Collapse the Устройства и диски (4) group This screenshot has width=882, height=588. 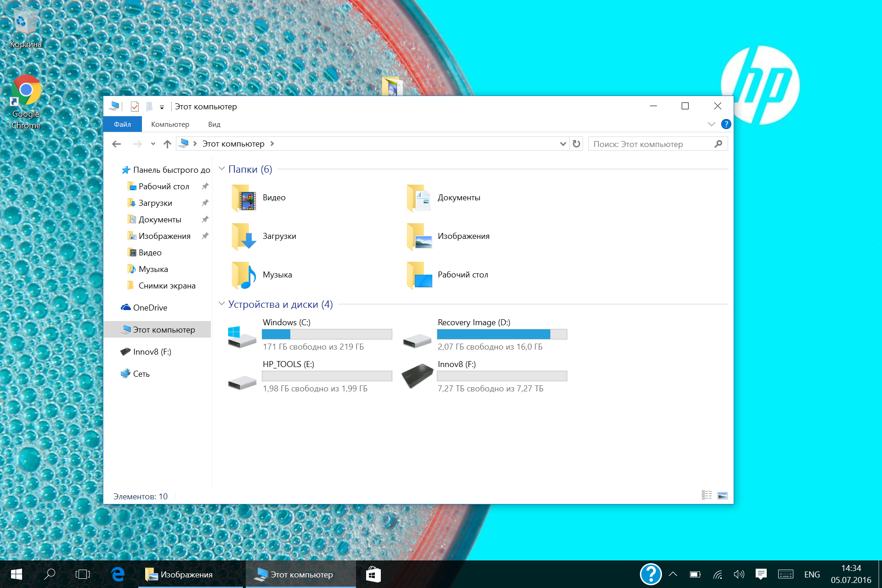(221, 304)
